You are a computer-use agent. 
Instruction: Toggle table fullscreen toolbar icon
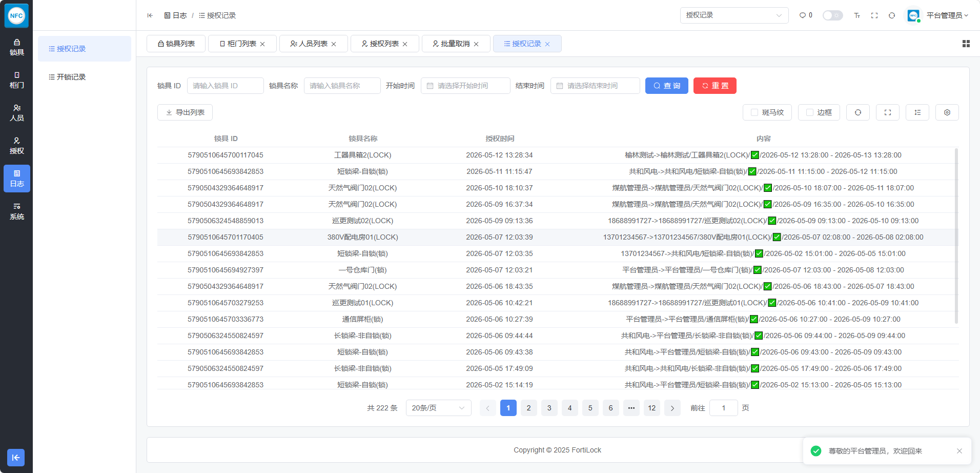[x=888, y=112]
